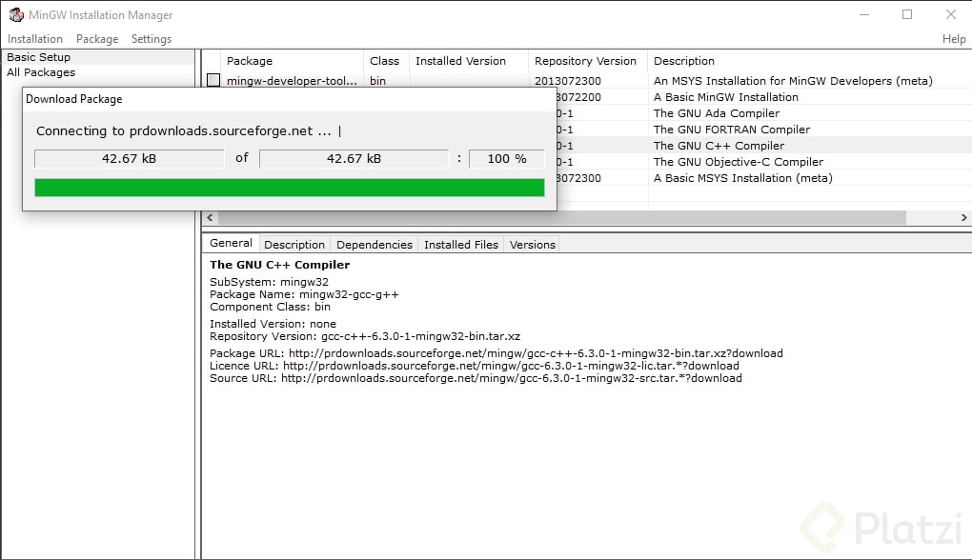Click the Licence URL line
972x560 pixels.
(x=475, y=366)
